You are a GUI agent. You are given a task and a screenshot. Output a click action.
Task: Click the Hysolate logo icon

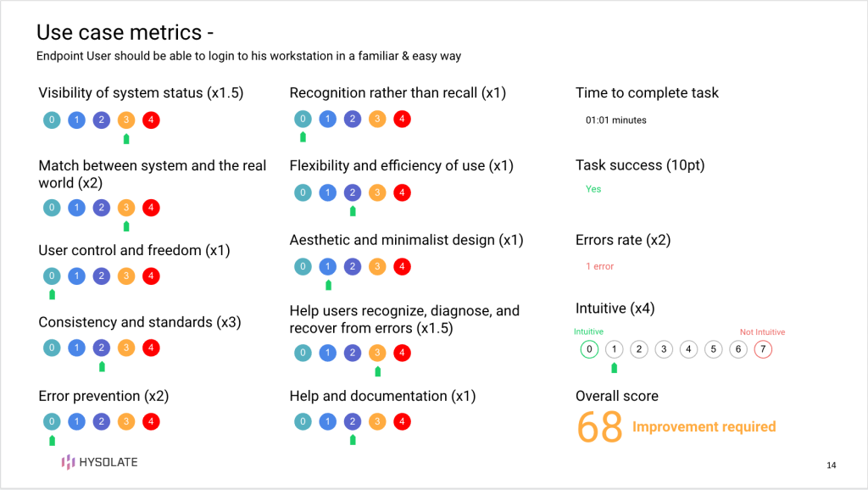68,462
